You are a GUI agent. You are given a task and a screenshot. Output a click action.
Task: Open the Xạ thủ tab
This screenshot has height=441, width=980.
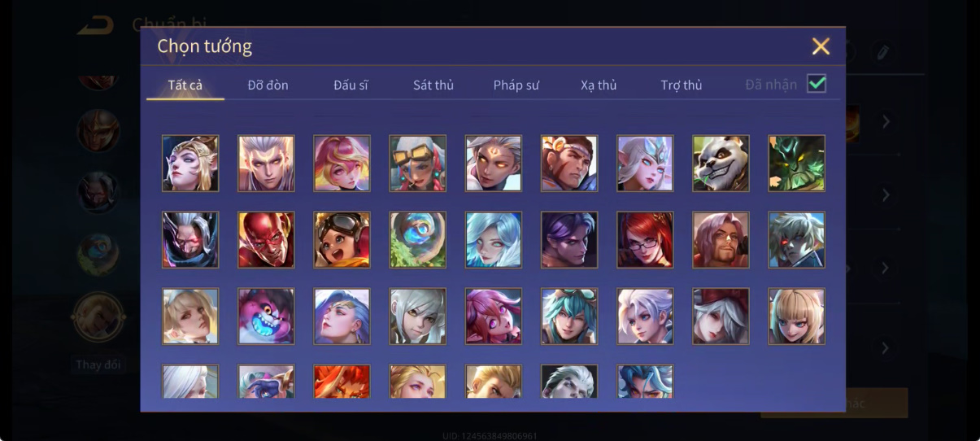(599, 85)
